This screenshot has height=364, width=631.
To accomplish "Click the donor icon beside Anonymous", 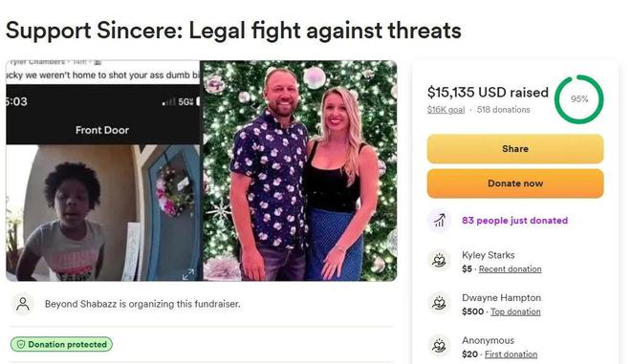I will (439, 346).
